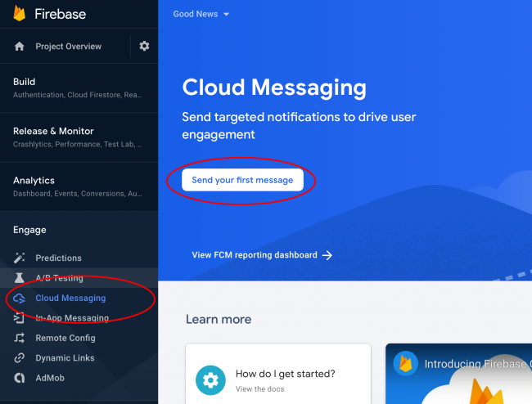The height and width of the screenshot is (404, 532).
Task: Open the Project Overview home icon
Action: 20,47
